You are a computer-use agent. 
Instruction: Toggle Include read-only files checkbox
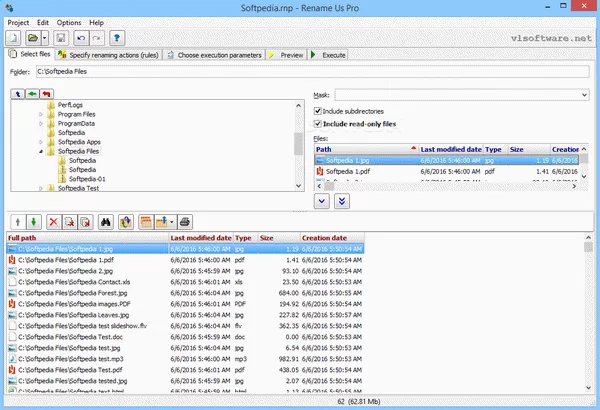319,124
